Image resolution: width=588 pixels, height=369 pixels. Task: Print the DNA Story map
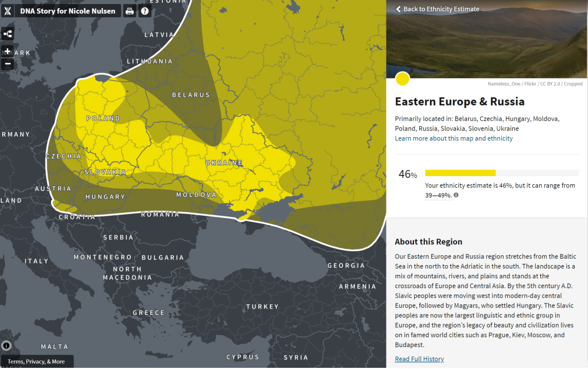click(129, 11)
